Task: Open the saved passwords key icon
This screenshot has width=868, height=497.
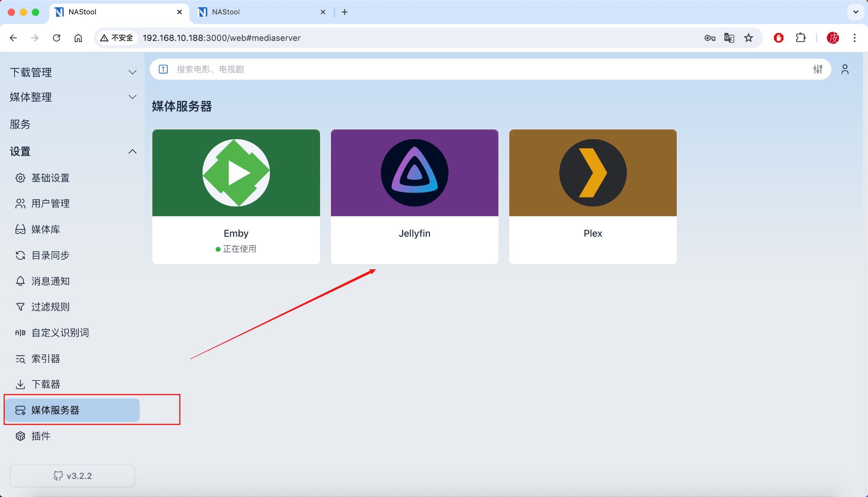Action: tap(710, 38)
